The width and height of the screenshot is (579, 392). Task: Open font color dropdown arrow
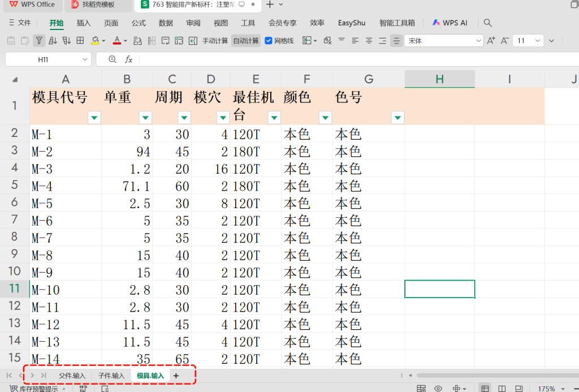(x=126, y=41)
